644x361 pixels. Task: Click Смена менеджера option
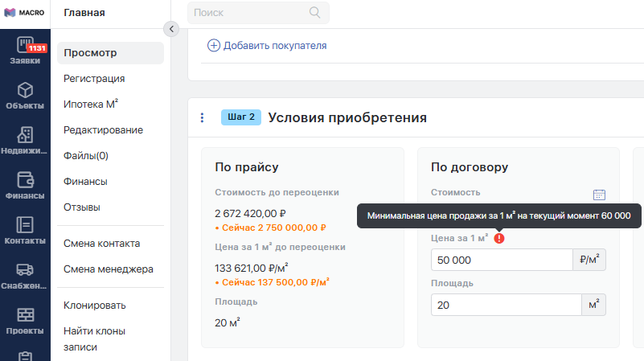pos(108,269)
